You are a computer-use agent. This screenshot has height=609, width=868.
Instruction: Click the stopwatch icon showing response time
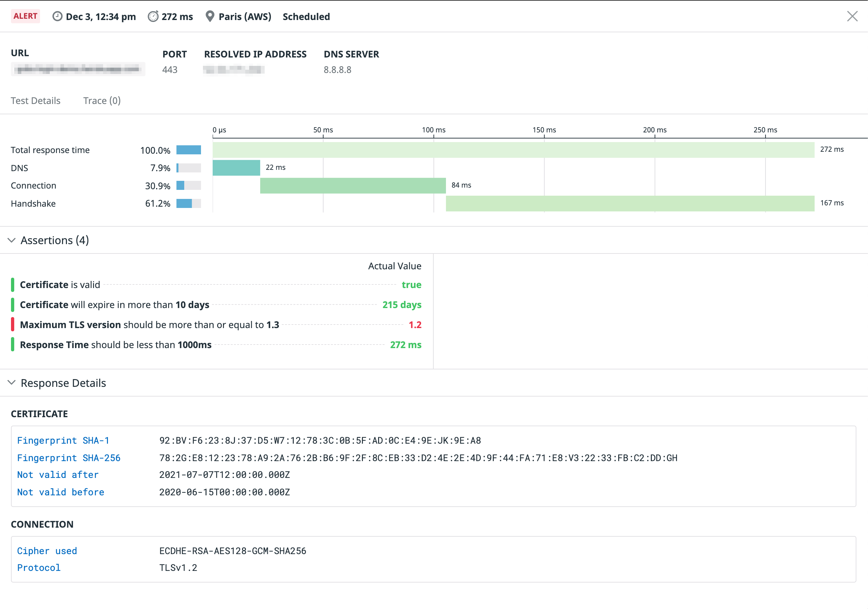[153, 16]
